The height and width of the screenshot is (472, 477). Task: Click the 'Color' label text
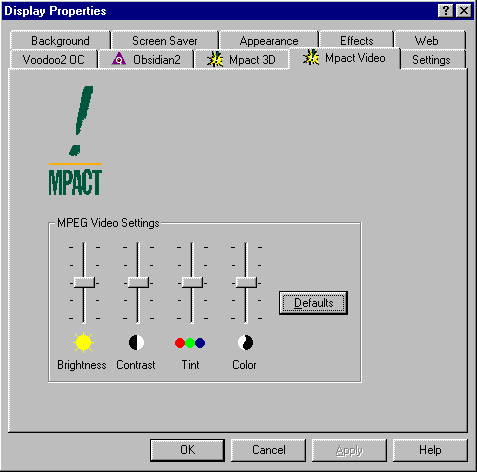pos(244,365)
